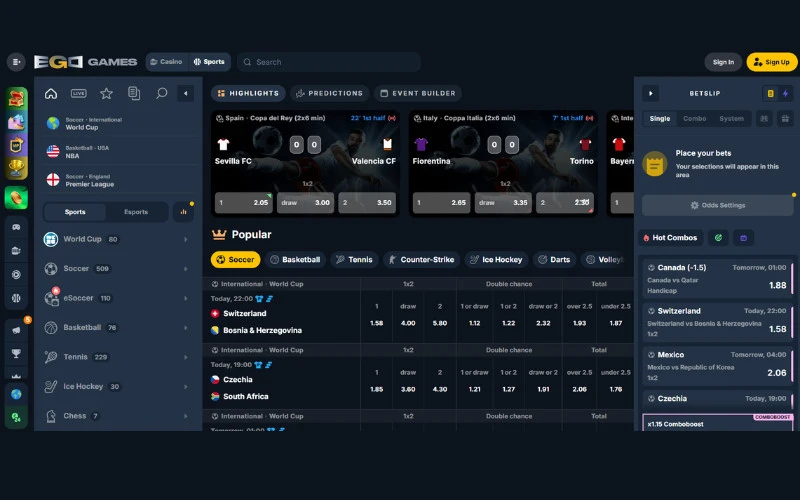Viewport: 800px width, 500px height.
Task: Open the globe language icon in left rail
Action: [x=16, y=394]
